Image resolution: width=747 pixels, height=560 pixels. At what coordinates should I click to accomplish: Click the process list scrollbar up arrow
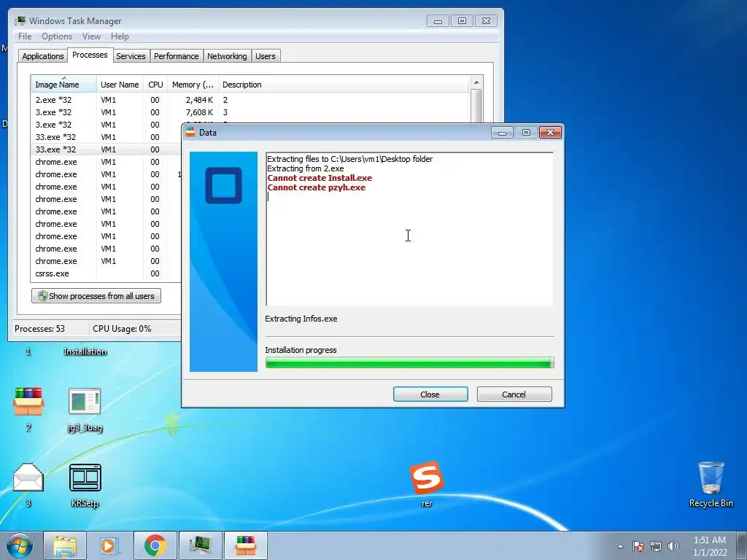[x=476, y=82]
